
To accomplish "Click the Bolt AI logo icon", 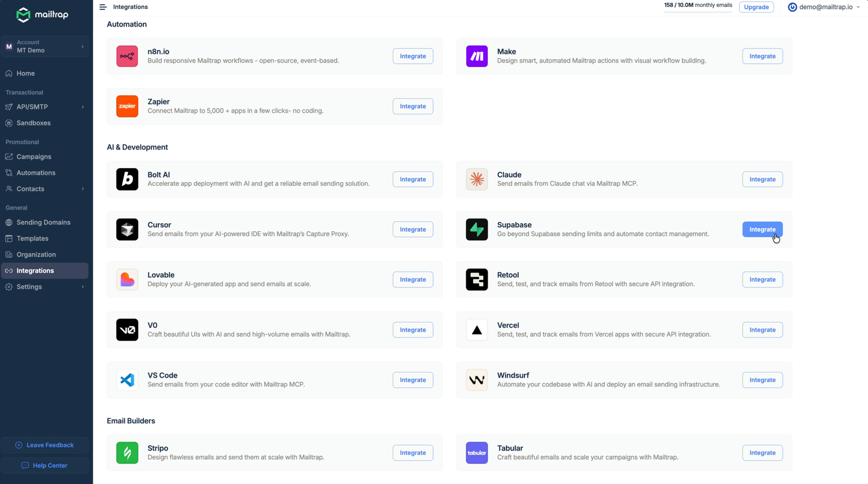I will (x=127, y=179).
